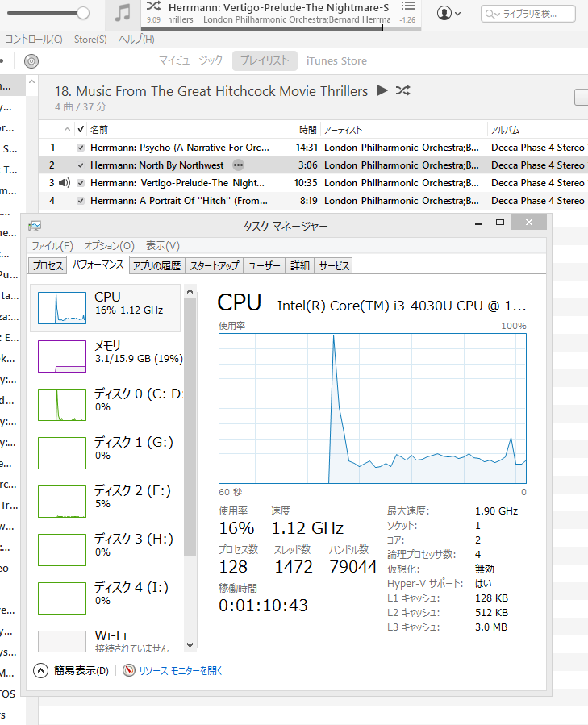The image size is (588, 725).
Task: Switch to the スタートアップ tab
Action: pos(215,266)
